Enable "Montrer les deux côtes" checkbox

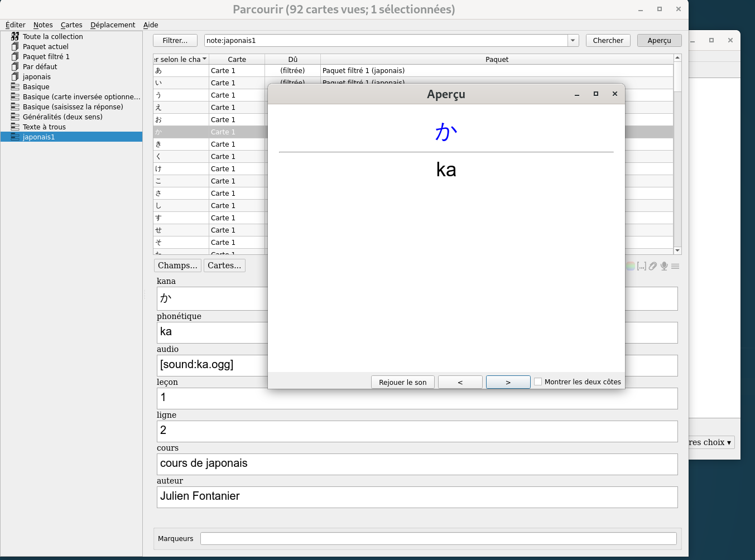pyautogui.click(x=538, y=382)
